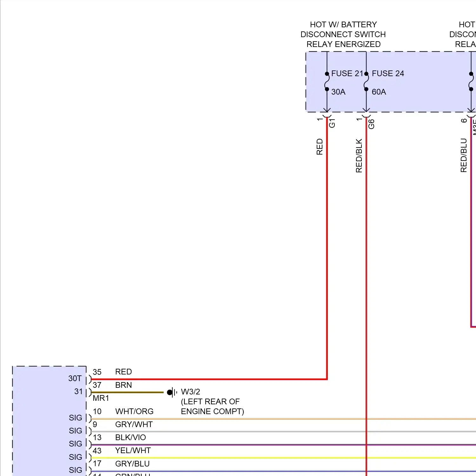Select the BLK/VIO wire label
Screen dimensions: 476x476
[x=130, y=437]
